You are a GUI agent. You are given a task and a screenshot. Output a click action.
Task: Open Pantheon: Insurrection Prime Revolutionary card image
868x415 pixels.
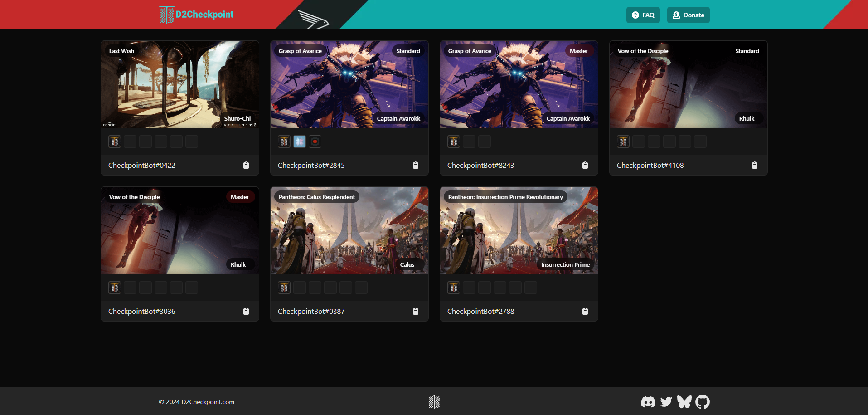tap(519, 230)
